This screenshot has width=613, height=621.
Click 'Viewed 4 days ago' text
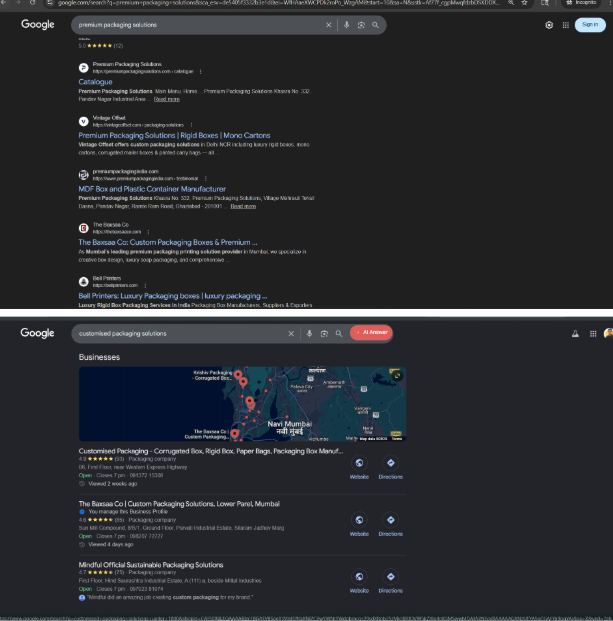(111, 544)
